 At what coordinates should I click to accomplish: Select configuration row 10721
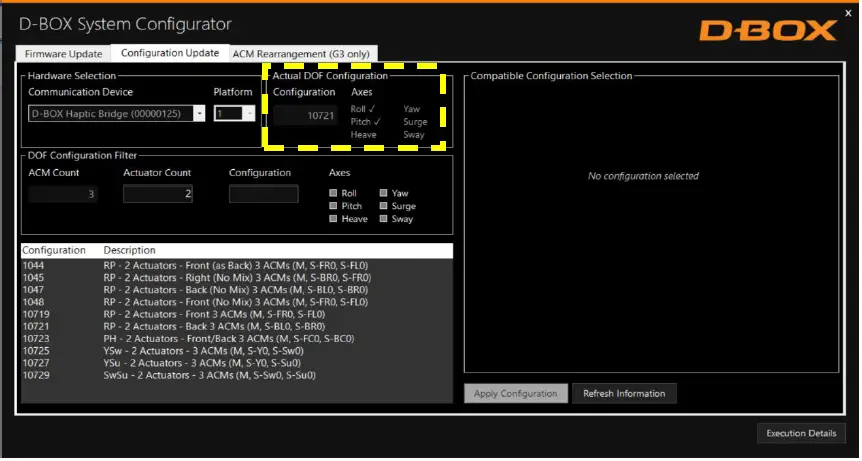(x=236, y=326)
